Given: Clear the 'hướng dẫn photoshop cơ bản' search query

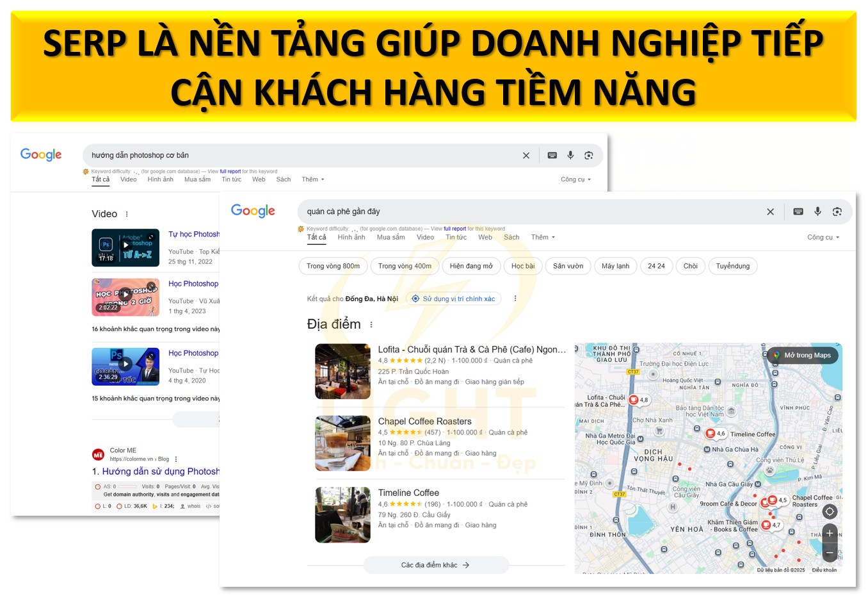Looking at the screenshot, I should coord(526,155).
